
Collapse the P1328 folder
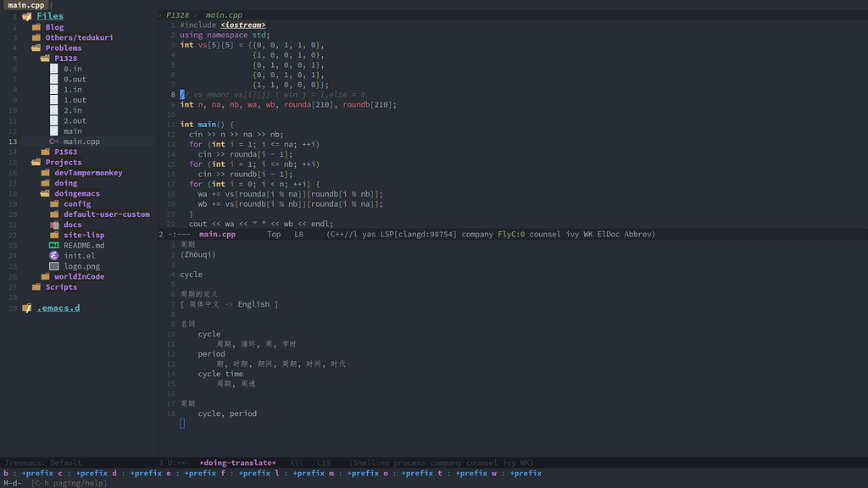[45, 58]
